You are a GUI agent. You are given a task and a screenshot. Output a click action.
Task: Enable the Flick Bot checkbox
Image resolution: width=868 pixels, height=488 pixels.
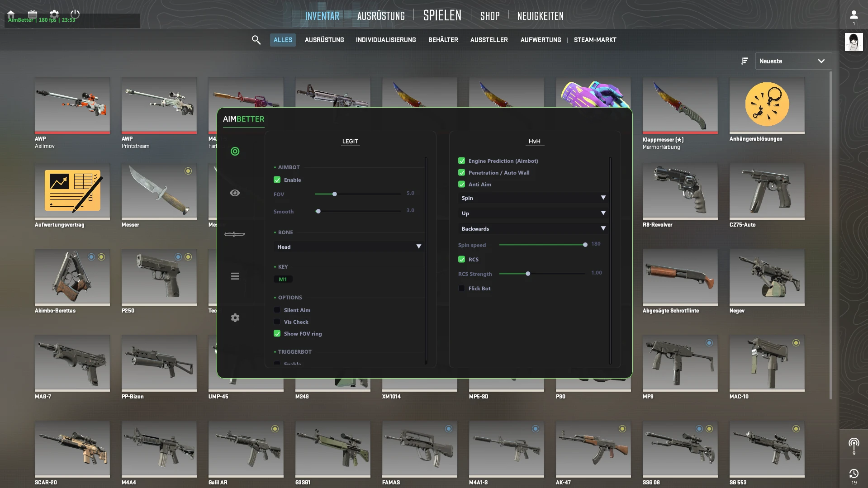coord(461,288)
